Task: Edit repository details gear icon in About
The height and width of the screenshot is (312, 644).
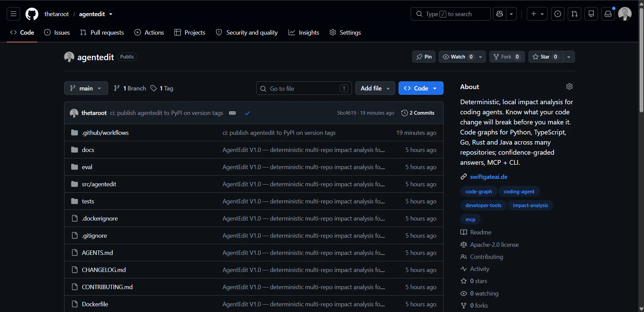Action: pos(569,86)
